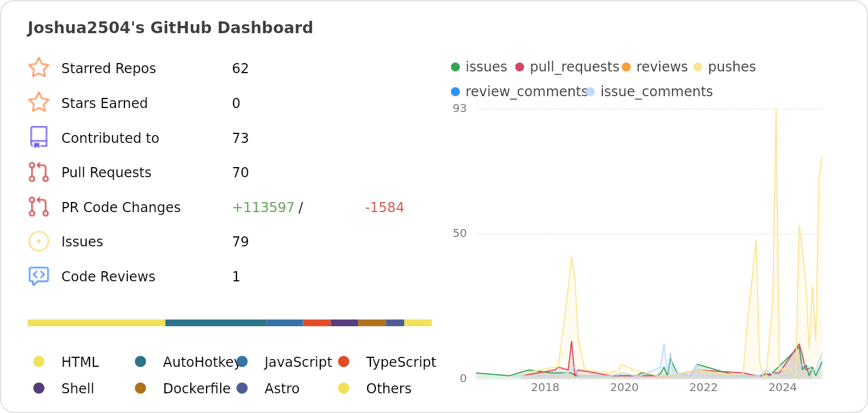Click the tallest pushes peak near 2024
Image resolution: width=868 pixels, height=413 pixels.
(x=776, y=110)
